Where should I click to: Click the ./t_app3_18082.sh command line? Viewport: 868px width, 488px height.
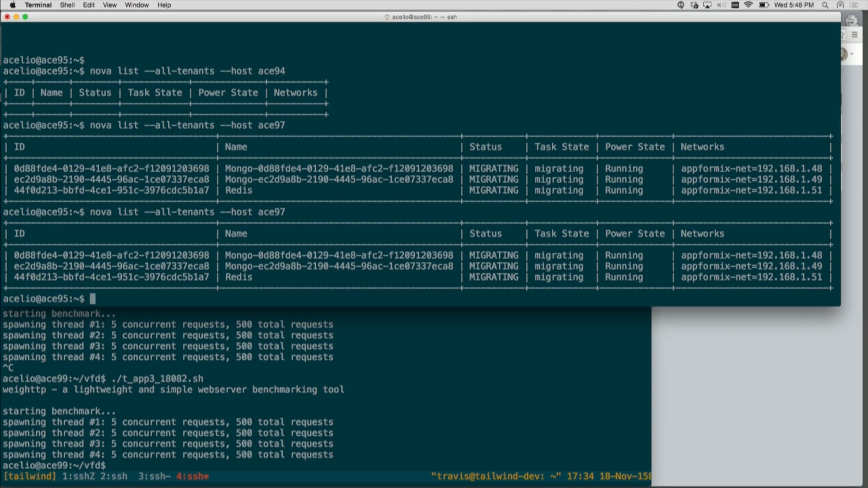click(157, 378)
